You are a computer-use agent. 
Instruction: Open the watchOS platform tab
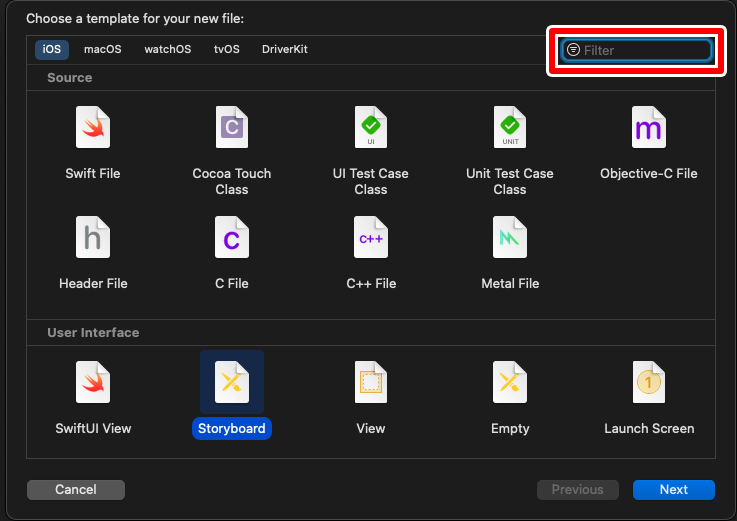(168, 49)
